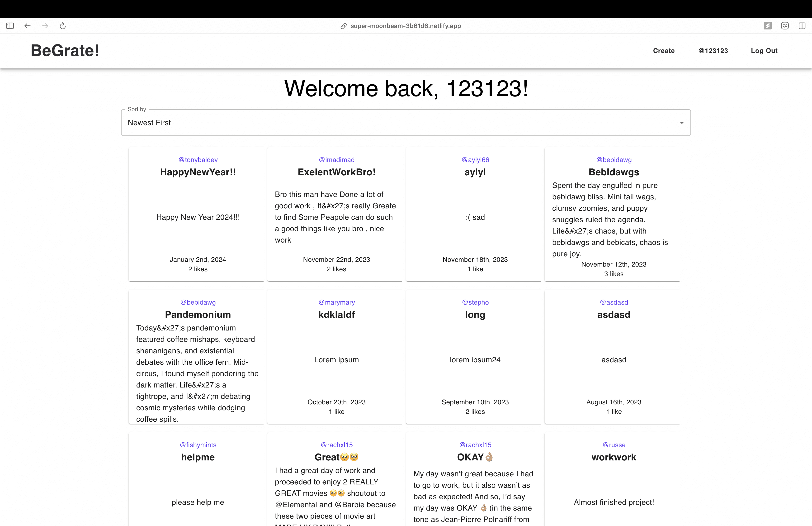This screenshot has height=526, width=812.
Task: Visit the @russe profile link
Action: (614, 445)
